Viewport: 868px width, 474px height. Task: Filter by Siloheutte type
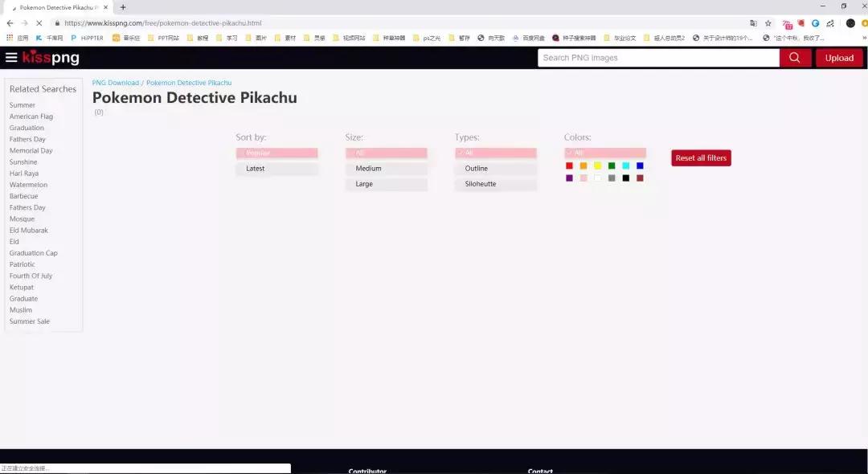click(x=495, y=184)
